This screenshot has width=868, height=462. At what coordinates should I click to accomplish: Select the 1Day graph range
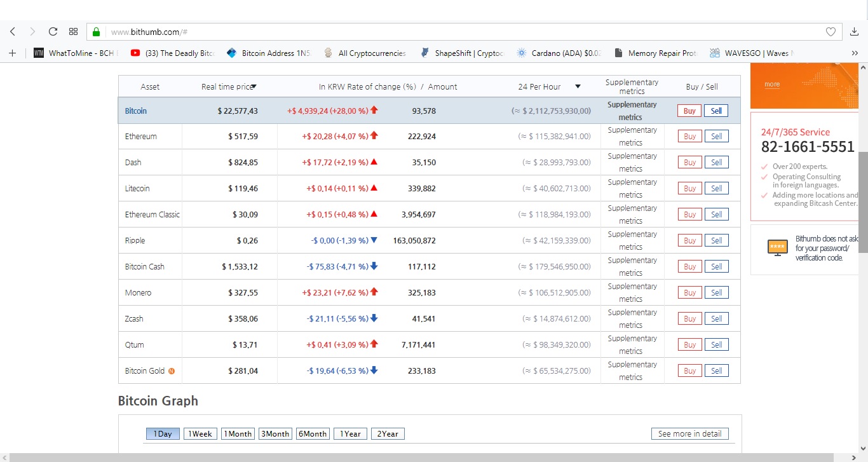click(x=163, y=434)
